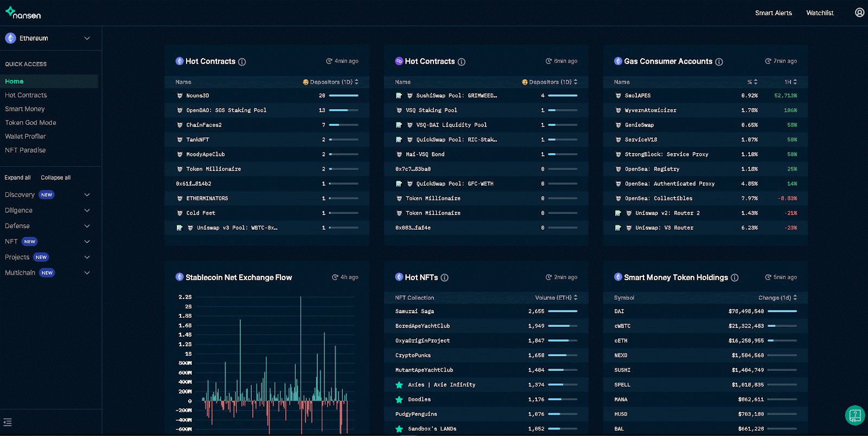Viewport: 868px width, 436px height.
Task: Click the Samurai Saga volume bar
Action: (563, 312)
